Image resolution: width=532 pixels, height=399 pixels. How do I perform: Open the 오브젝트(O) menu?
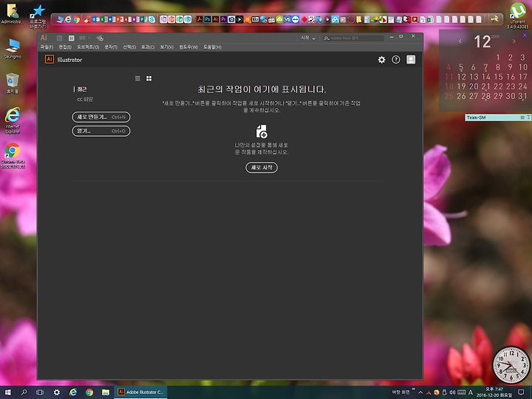click(88, 47)
